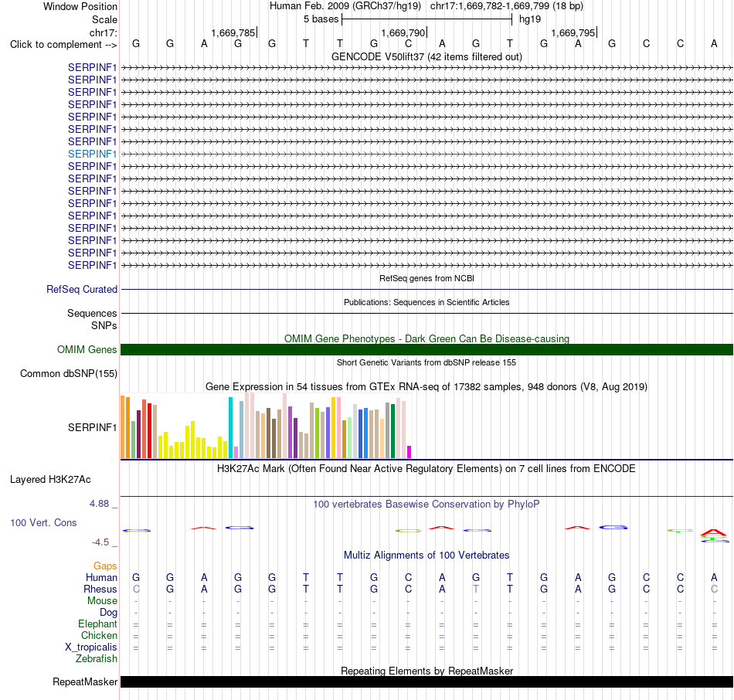Click the light-blue highlighted SERPINF1 intron line
Image resolution: width=734 pixels, height=700 pixels.
point(427,154)
